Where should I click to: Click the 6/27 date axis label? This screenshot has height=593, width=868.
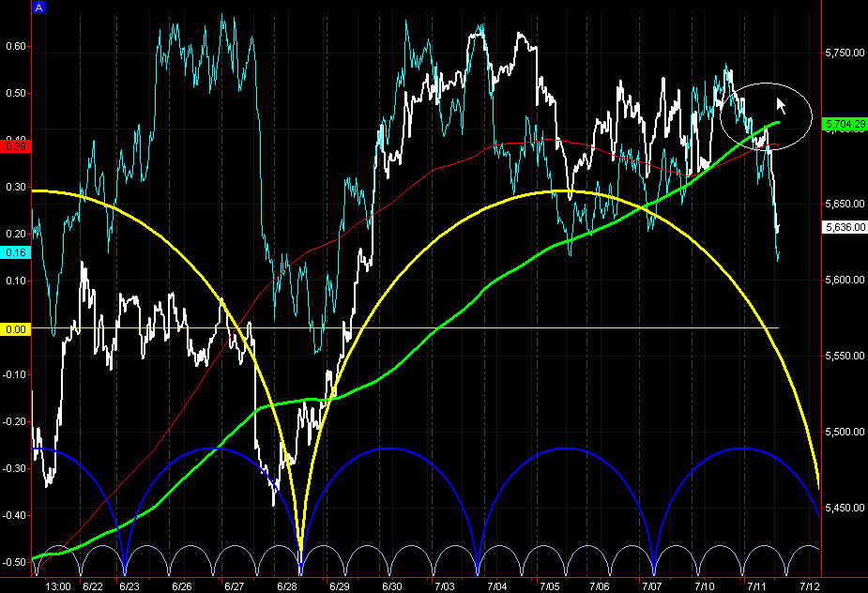pyautogui.click(x=235, y=586)
